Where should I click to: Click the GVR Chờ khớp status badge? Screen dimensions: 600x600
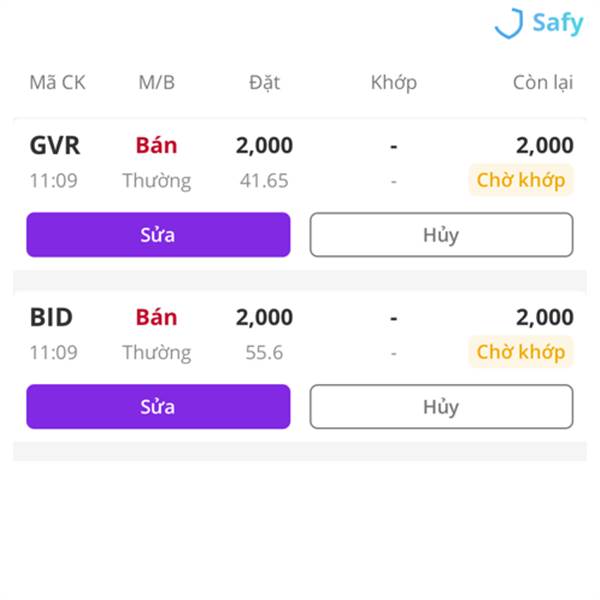click(x=521, y=180)
